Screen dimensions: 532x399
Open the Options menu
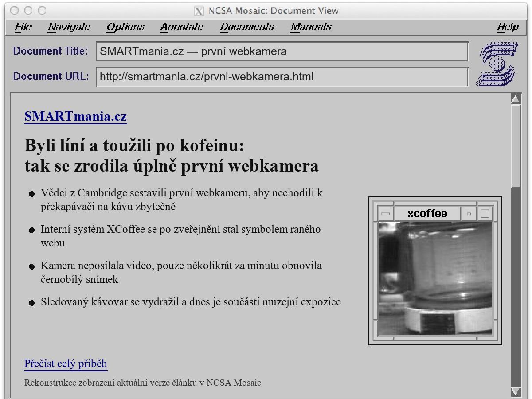tap(125, 27)
